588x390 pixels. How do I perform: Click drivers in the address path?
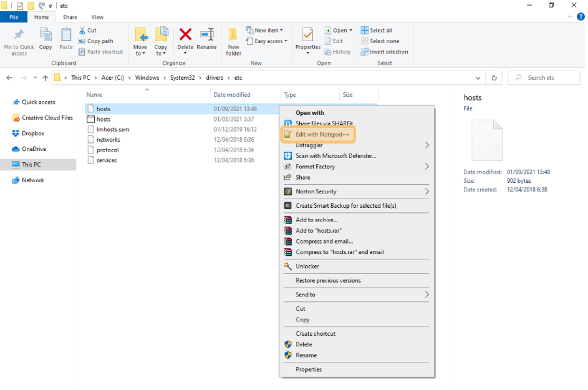214,78
